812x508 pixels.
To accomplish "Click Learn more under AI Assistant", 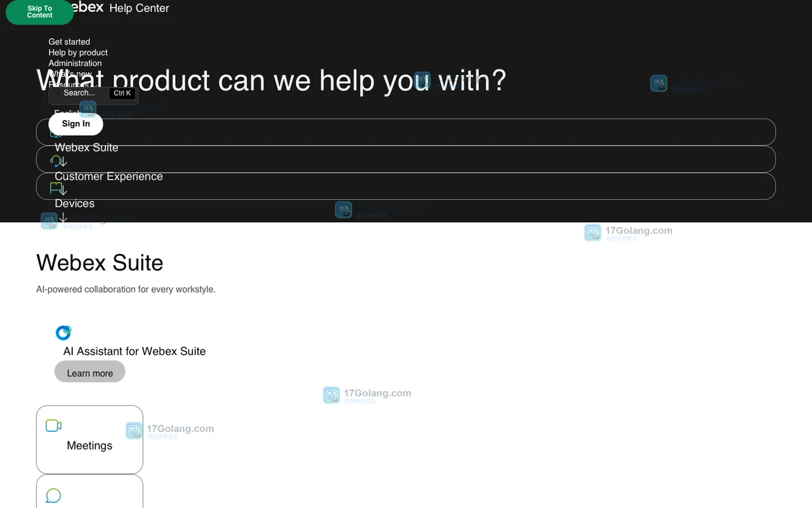I will 90,373.
